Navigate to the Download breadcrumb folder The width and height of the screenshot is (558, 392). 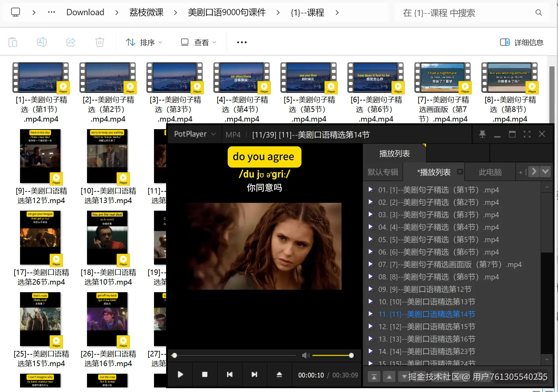pyautogui.click(x=85, y=12)
